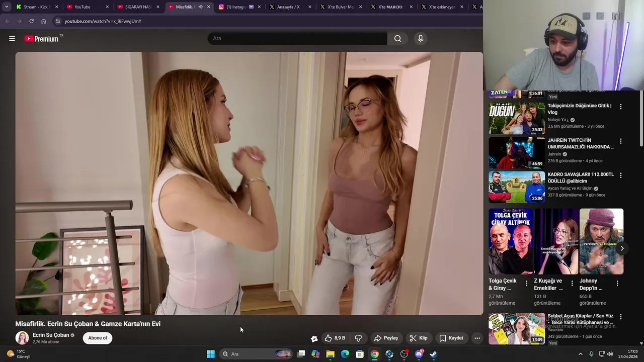The width and height of the screenshot is (644, 362).
Task: Switch to the (1) Instagram tab
Action: coord(239,7)
